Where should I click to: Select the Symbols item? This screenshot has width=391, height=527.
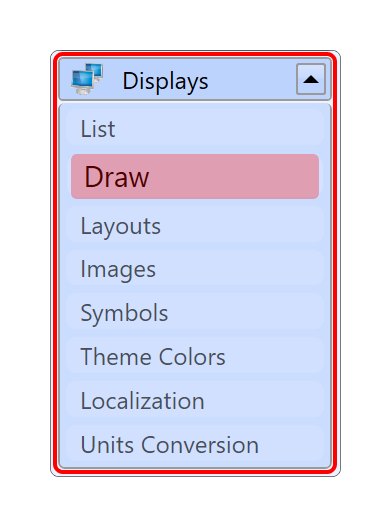195,313
